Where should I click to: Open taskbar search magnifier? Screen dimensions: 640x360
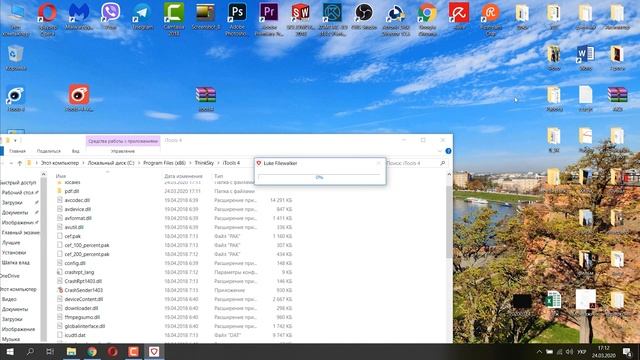30,351
